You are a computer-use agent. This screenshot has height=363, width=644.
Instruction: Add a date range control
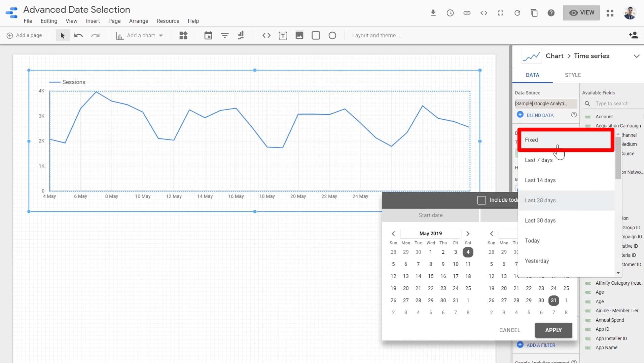click(208, 35)
